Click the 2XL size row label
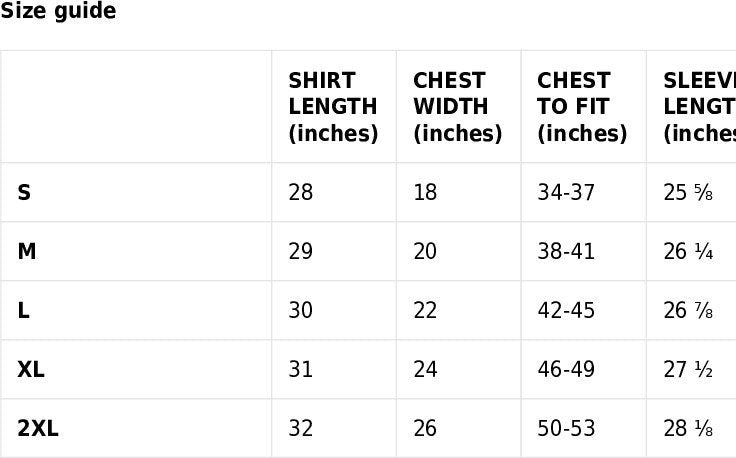 (38, 428)
